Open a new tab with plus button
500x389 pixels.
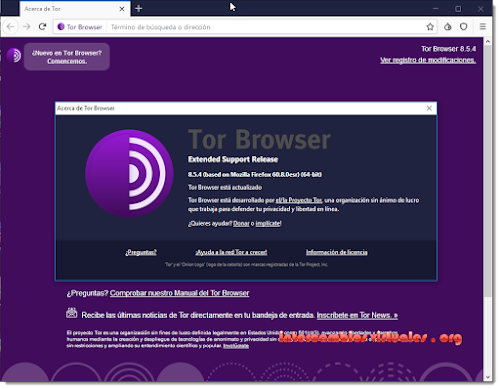139,9
